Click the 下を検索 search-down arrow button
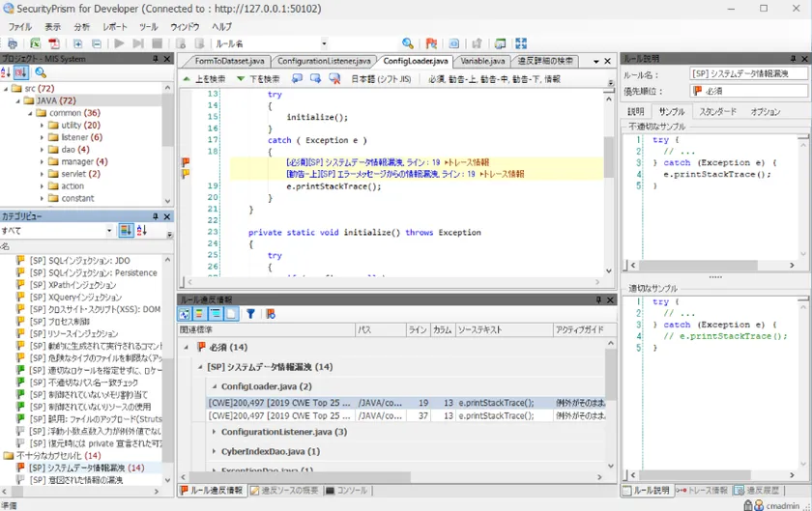This screenshot has width=812, height=511. coord(258,78)
